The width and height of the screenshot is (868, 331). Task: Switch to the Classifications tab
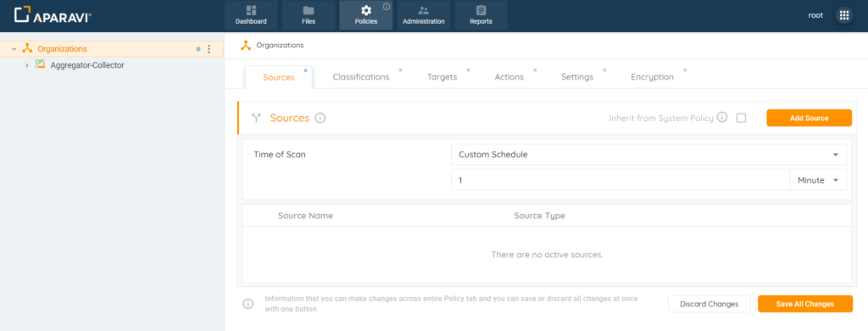point(361,77)
